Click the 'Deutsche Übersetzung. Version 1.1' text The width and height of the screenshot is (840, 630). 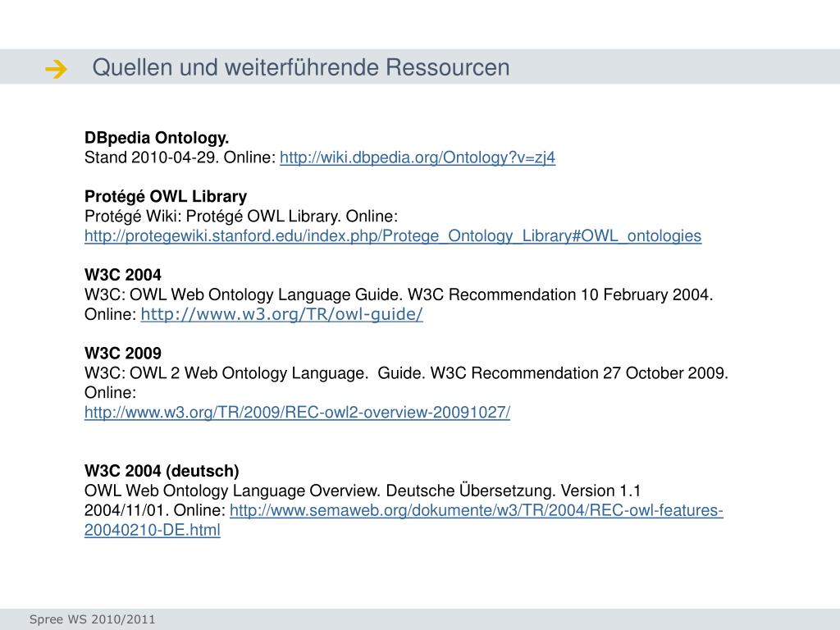pos(514,491)
